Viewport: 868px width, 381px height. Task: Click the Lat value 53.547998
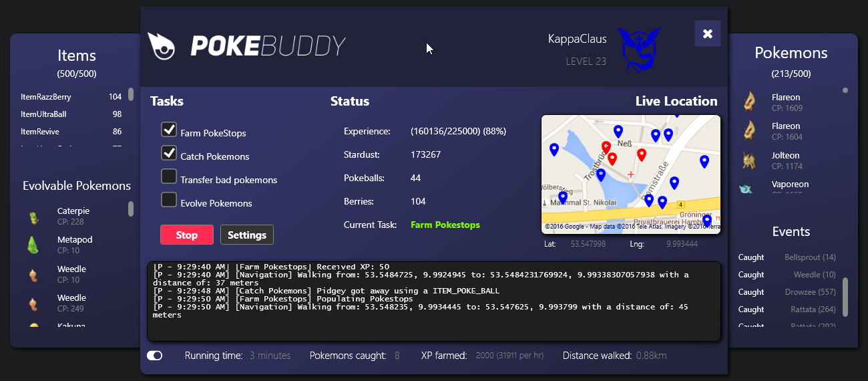tap(588, 244)
